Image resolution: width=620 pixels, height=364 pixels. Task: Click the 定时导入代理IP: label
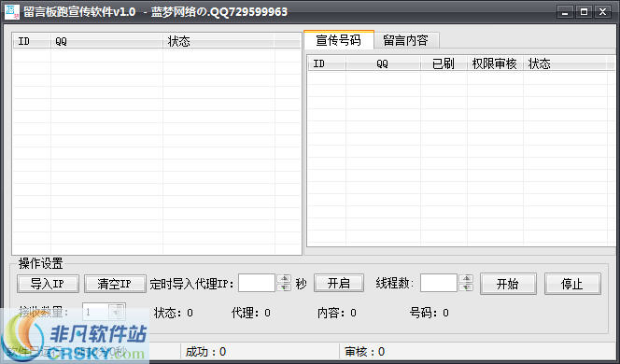point(192,284)
